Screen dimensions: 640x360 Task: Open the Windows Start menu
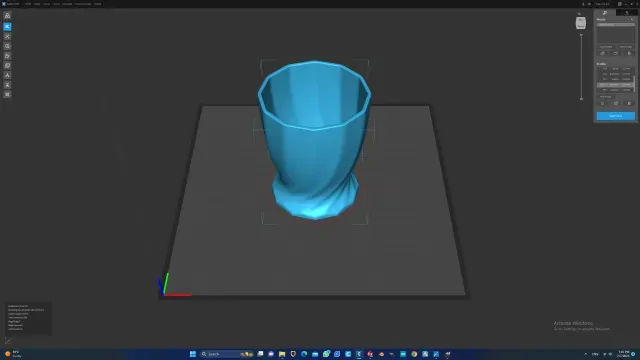[193, 354]
